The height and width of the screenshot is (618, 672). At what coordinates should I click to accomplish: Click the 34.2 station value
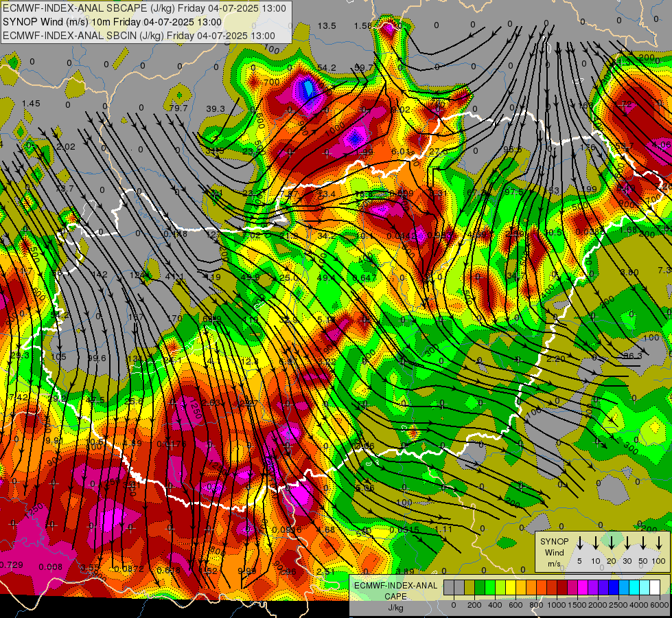(x=327, y=236)
